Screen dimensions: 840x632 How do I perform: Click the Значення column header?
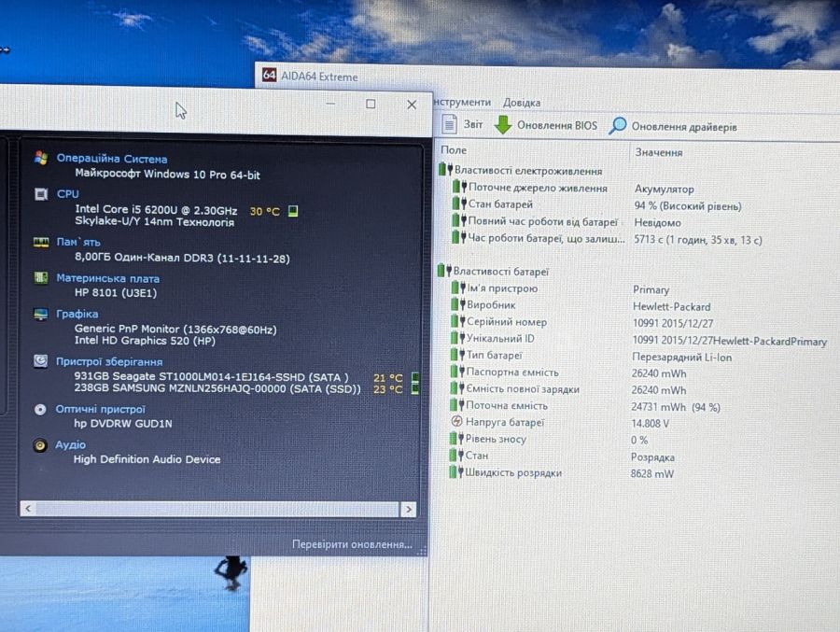[x=658, y=152]
